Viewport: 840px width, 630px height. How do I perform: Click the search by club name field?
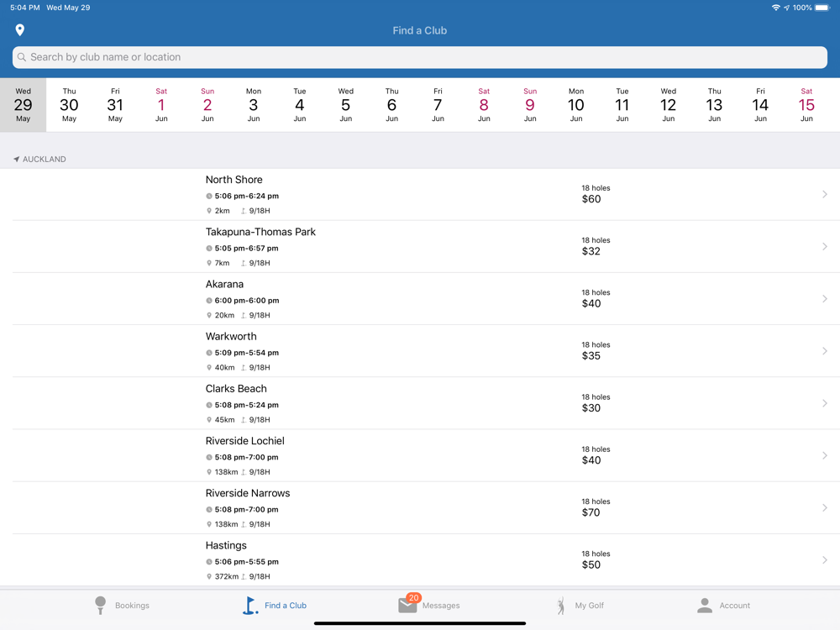tap(419, 57)
